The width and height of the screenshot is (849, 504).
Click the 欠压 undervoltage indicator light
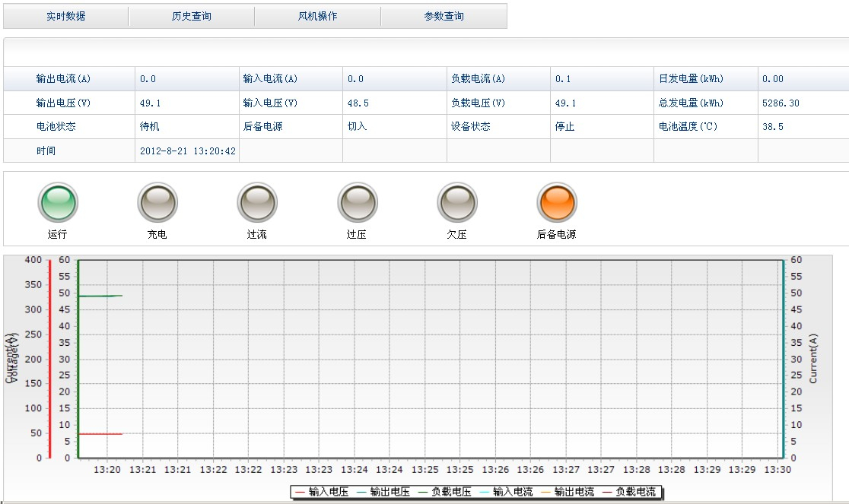[x=456, y=203]
